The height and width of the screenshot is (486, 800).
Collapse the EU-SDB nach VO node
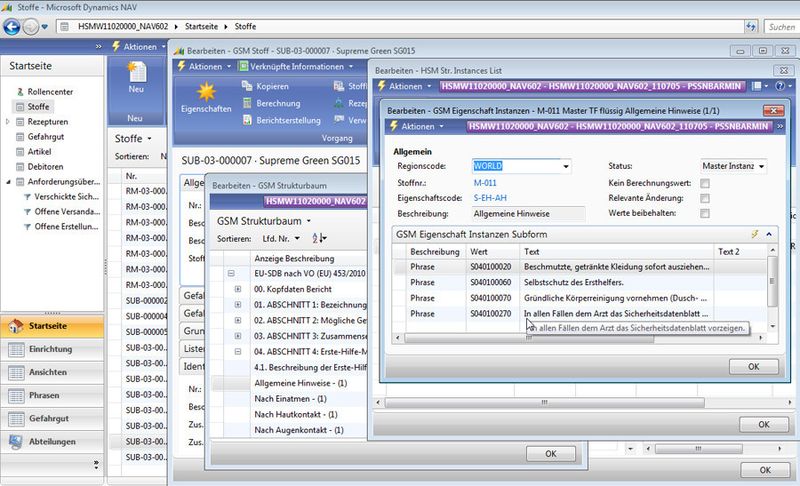(231, 274)
